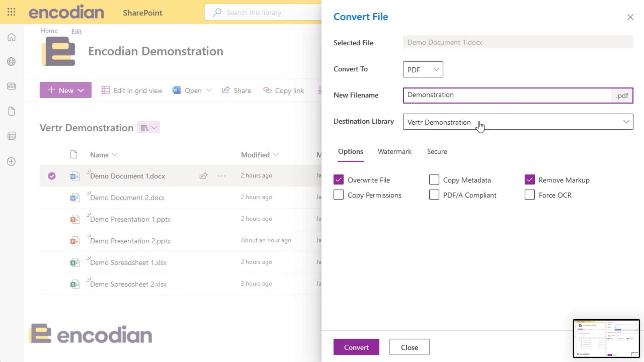The image size is (644, 362).
Task: Click the Word icon of Demo Document 1.docx
Action: coord(74,176)
